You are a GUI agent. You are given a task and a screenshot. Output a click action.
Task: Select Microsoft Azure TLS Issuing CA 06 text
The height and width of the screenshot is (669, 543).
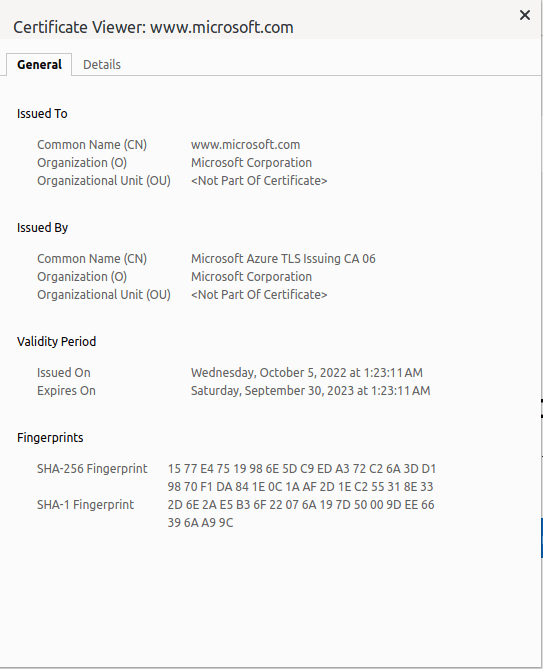[283, 259]
